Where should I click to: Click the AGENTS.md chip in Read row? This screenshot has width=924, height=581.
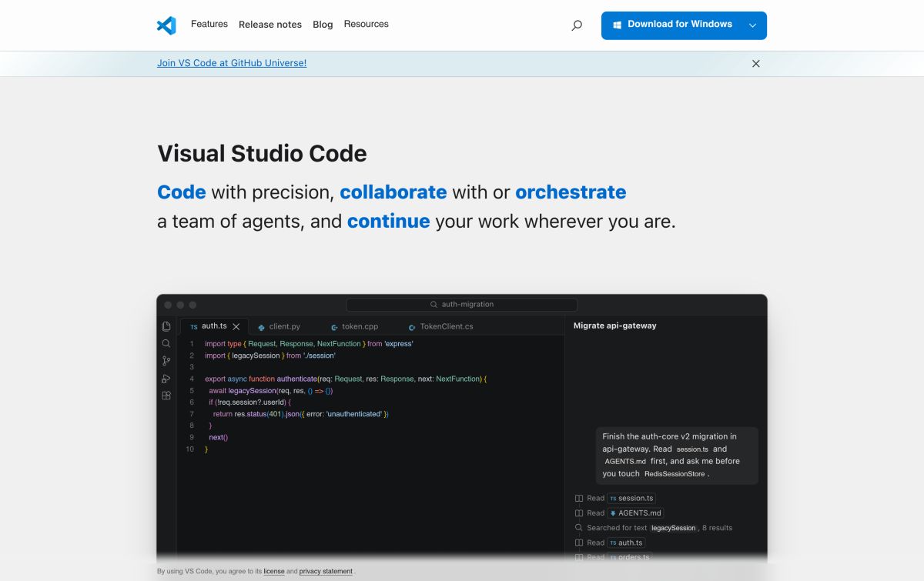point(635,513)
